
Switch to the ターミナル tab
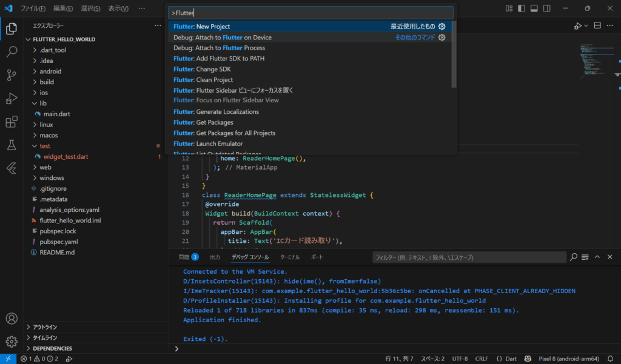pyautogui.click(x=290, y=257)
